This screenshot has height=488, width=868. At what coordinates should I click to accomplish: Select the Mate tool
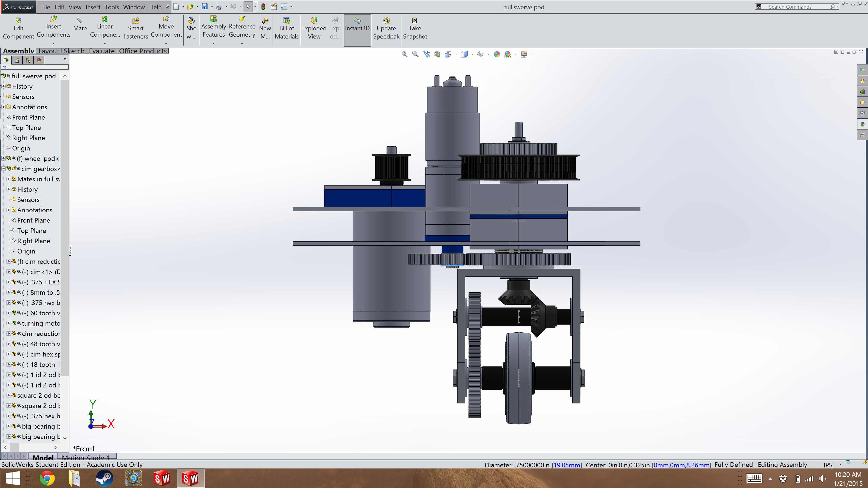[x=80, y=25]
